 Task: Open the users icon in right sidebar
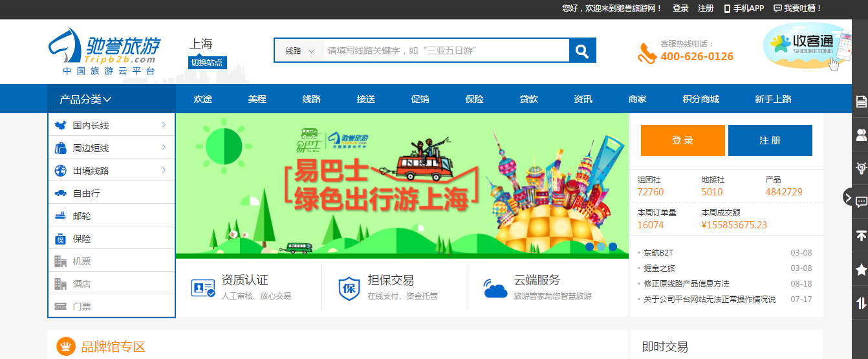861,135
